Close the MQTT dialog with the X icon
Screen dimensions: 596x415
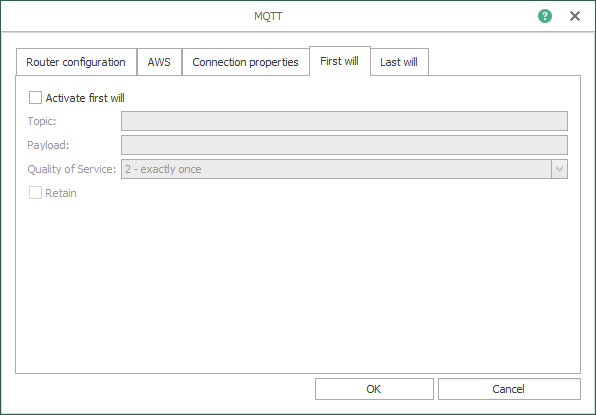coord(575,16)
